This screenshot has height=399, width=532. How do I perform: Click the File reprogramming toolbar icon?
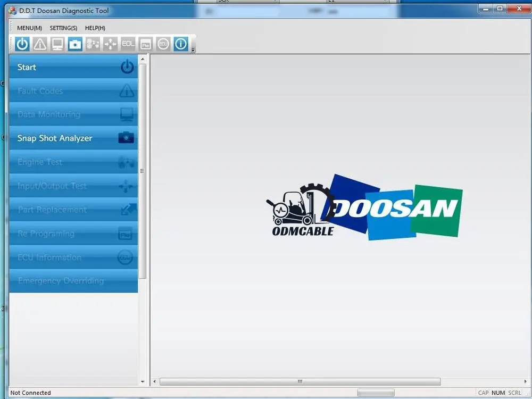point(145,44)
